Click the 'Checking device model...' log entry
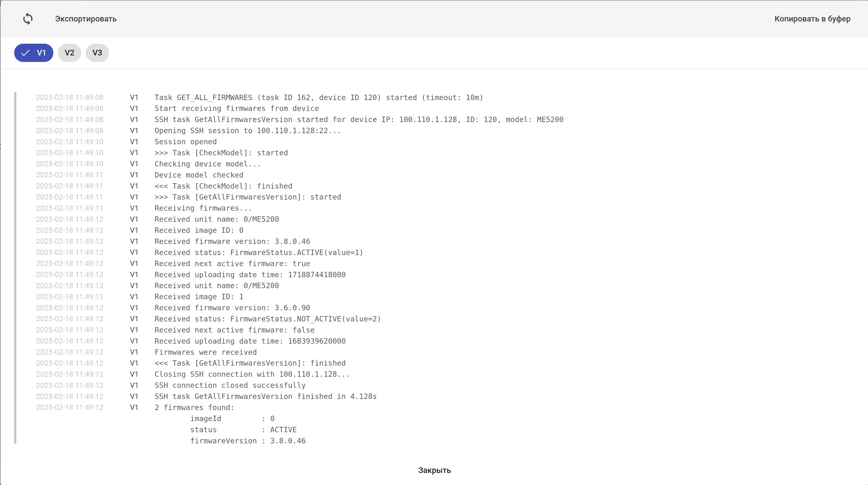Image resolution: width=868 pixels, height=485 pixels. click(x=207, y=164)
